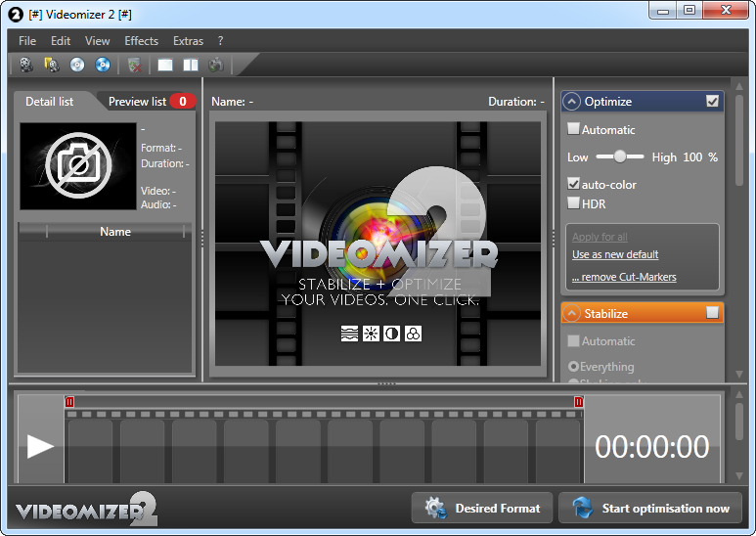Enable the Optimize section checkbox
The image size is (756, 536).
[x=712, y=101]
